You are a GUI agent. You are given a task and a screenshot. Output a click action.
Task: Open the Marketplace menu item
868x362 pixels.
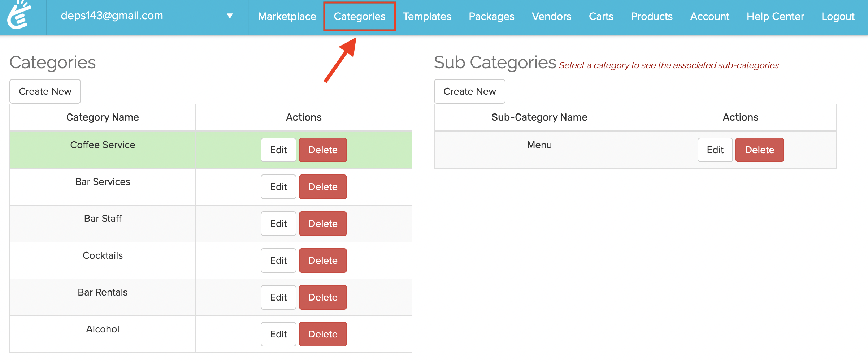(x=287, y=16)
